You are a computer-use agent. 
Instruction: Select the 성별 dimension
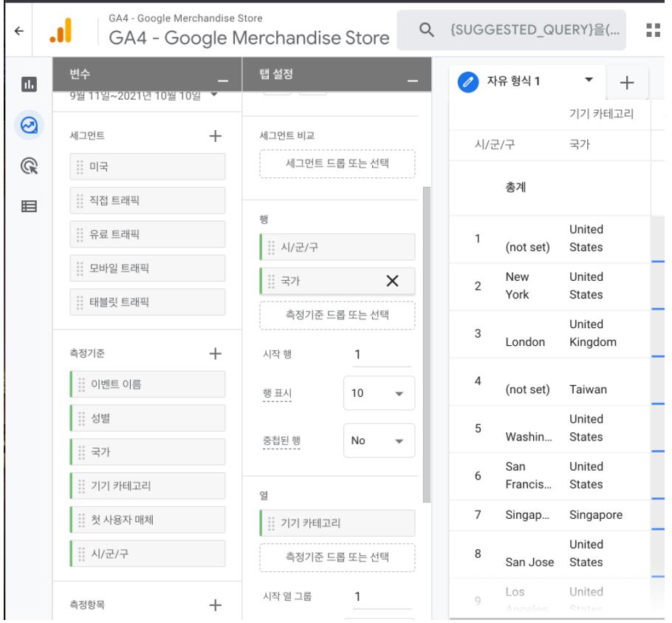tap(148, 418)
